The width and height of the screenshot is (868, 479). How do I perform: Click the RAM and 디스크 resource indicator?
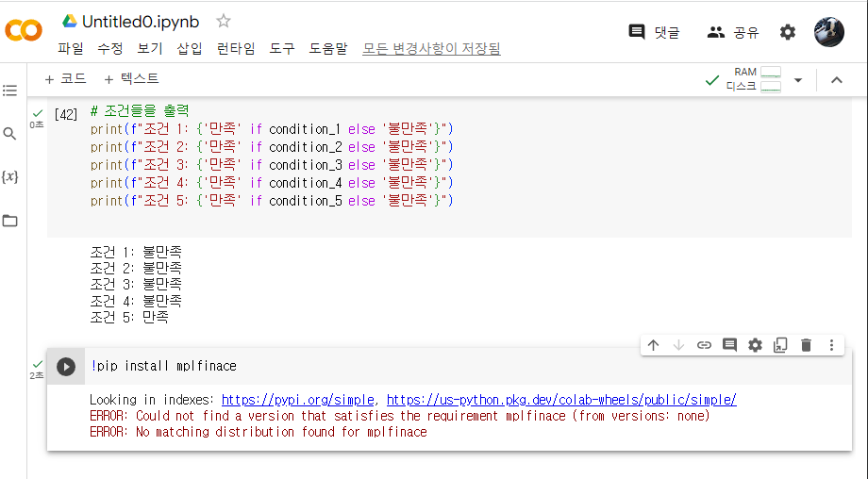pyautogui.click(x=754, y=79)
